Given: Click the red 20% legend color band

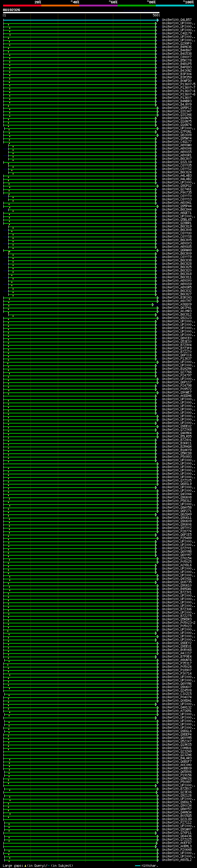Looking at the screenshot, I should point(22,6).
